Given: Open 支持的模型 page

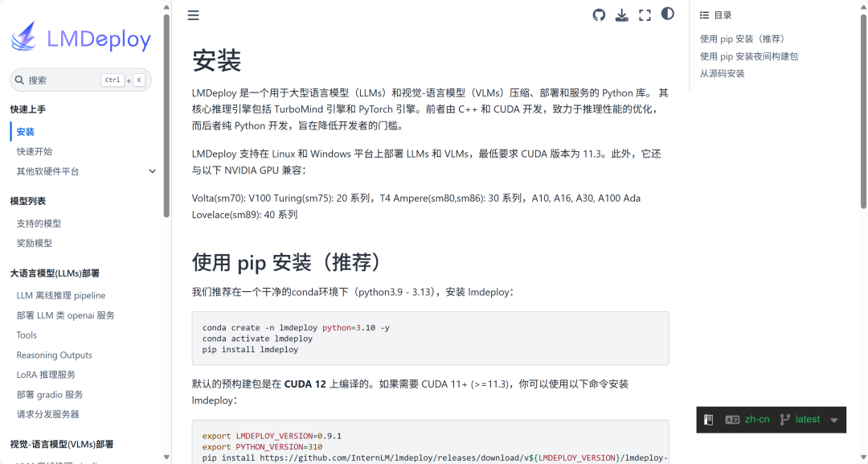Looking at the screenshot, I should 39,223.
